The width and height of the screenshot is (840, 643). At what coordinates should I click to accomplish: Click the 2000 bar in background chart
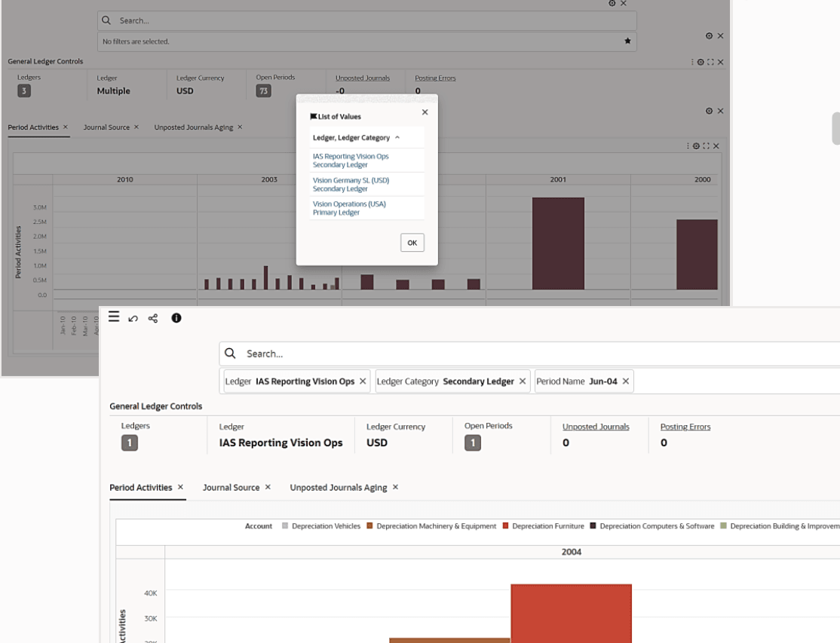point(697,254)
